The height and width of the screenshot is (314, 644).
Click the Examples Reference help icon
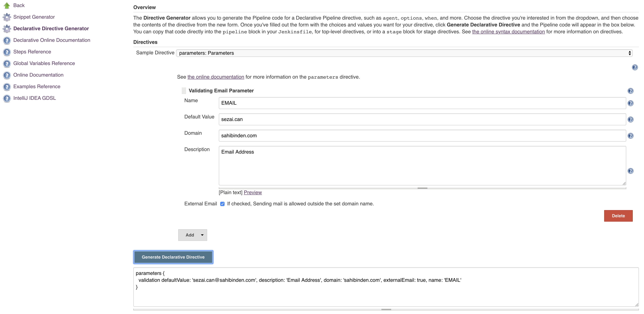coord(7,87)
